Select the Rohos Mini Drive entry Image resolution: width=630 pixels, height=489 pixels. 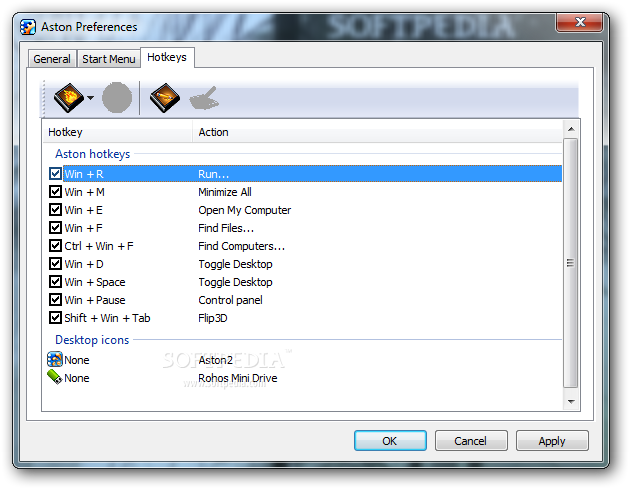[x=237, y=378]
